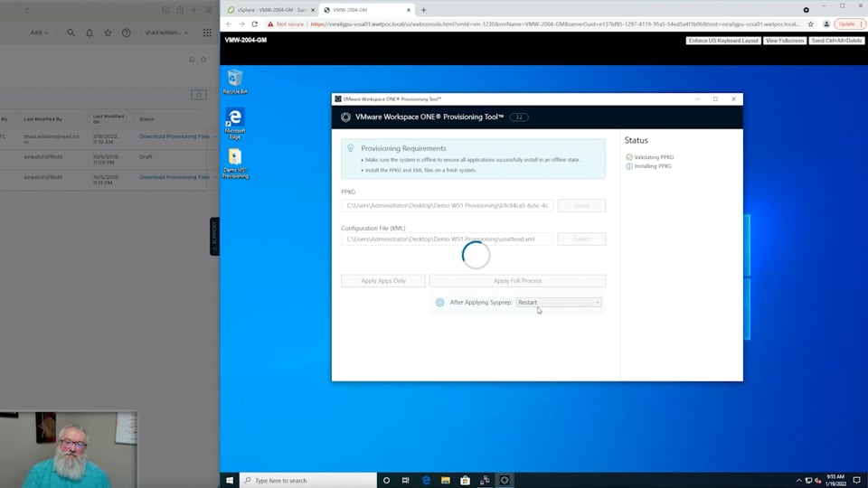Click the Not secure warning in address bar
Screen dimensions: 868x488
click(286, 24)
